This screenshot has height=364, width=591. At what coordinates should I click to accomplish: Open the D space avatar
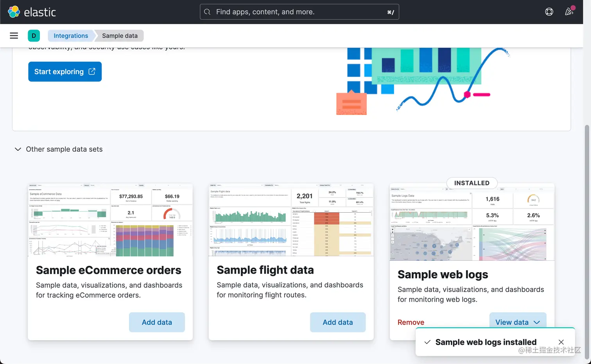[34, 36]
